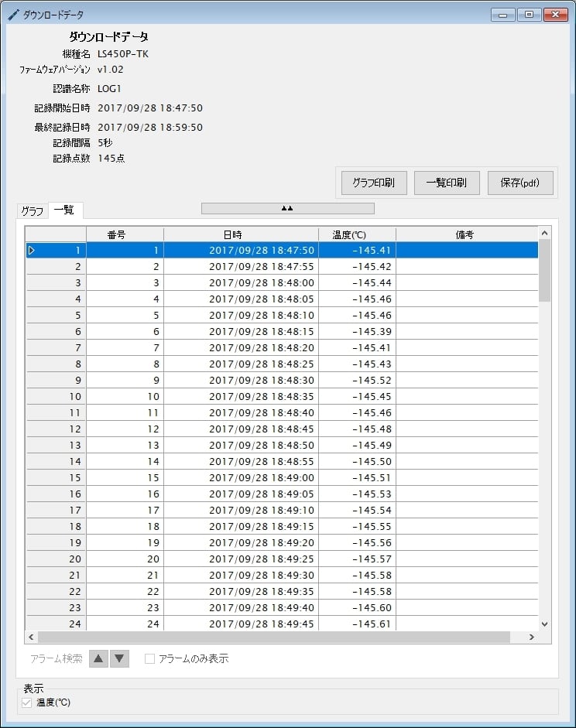
Task: Click 番号 cell 20
Action: pyautogui.click(x=125, y=559)
